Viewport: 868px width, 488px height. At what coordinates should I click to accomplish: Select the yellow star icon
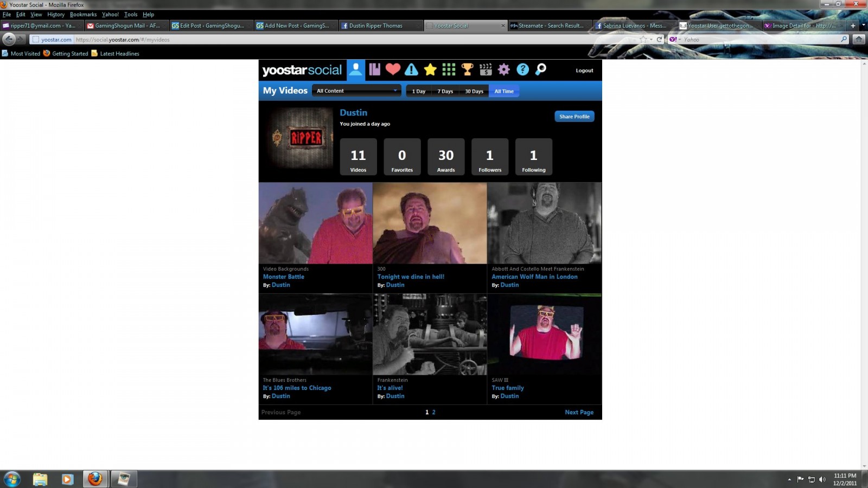[430, 69]
